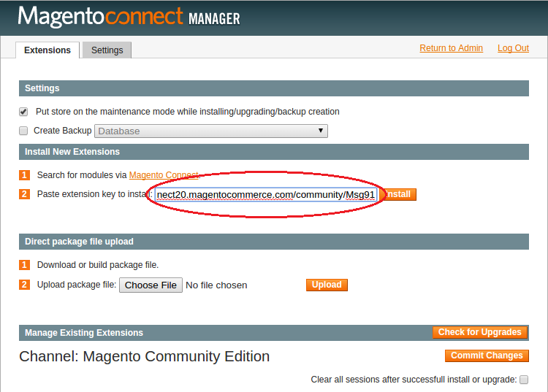
Task: Click the Choose File button
Action: 151,285
